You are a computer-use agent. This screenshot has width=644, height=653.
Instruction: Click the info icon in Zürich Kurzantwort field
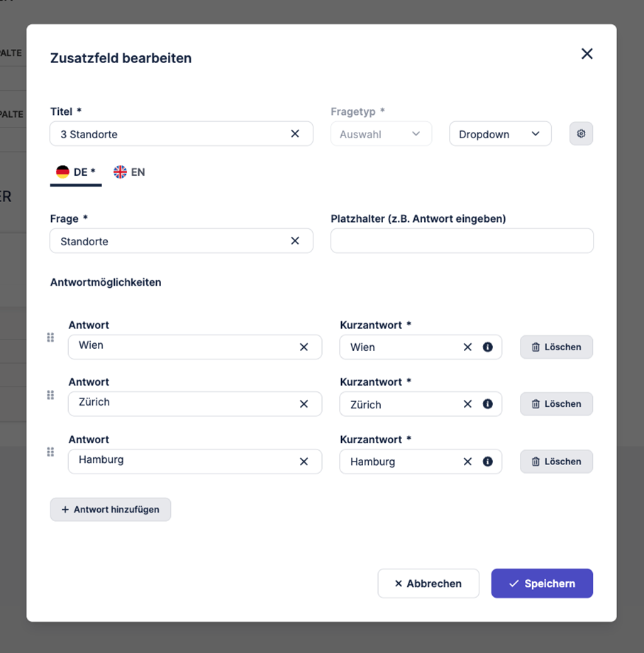pyautogui.click(x=487, y=404)
